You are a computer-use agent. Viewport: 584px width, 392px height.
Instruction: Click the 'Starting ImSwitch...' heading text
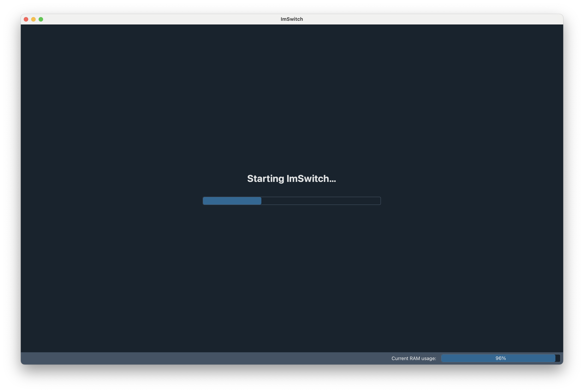point(291,179)
